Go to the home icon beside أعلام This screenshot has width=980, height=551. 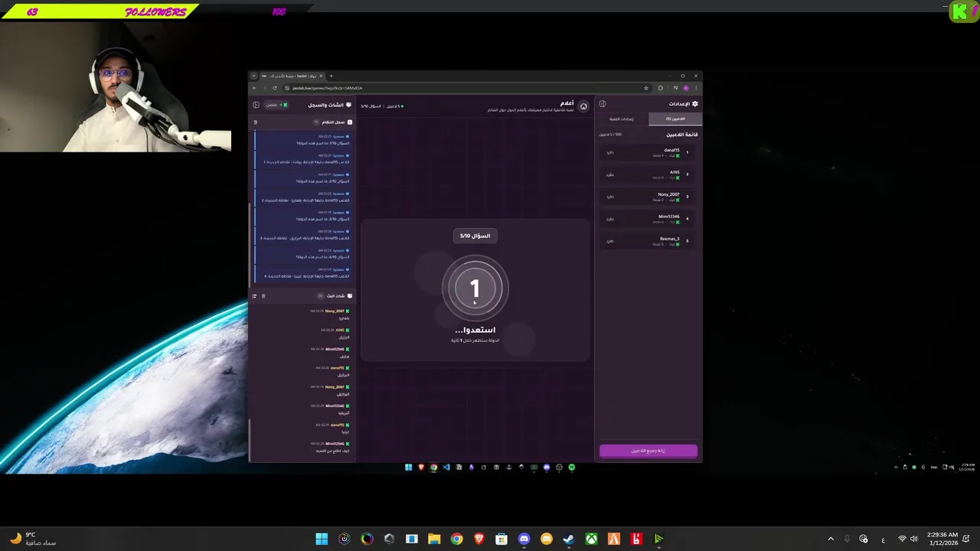click(x=583, y=106)
